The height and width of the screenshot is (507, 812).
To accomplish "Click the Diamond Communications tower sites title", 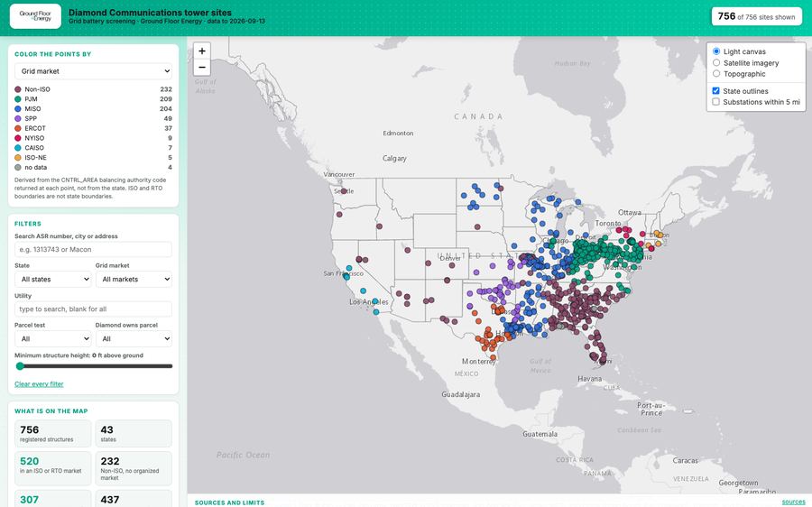I will point(150,13).
